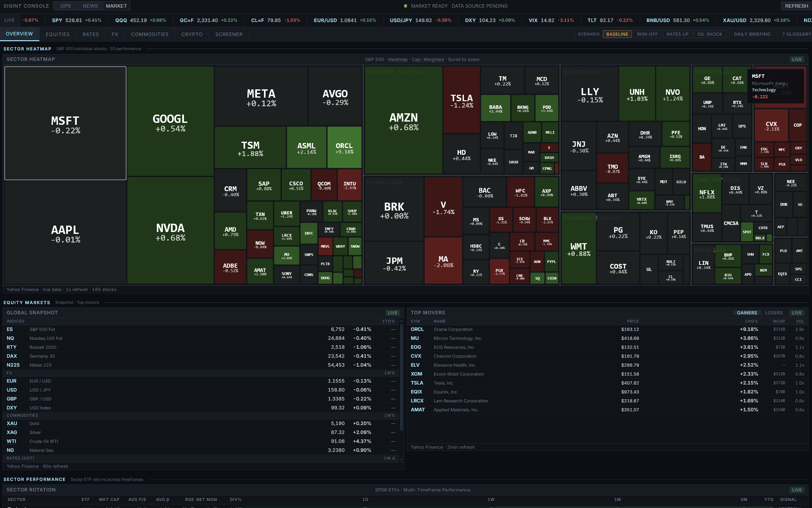812x508 pixels.
Task: Activate the RISK-OFF scenario
Action: (x=647, y=34)
